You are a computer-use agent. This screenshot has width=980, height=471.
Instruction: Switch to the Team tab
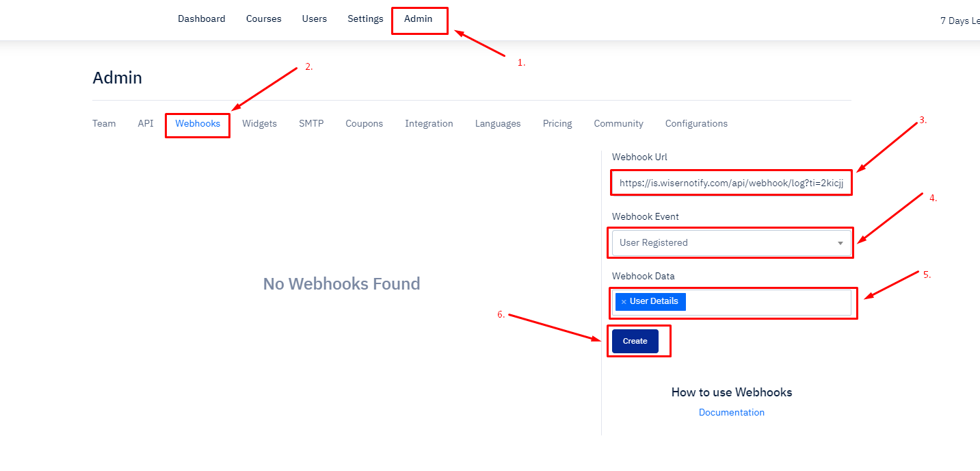click(104, 124)
